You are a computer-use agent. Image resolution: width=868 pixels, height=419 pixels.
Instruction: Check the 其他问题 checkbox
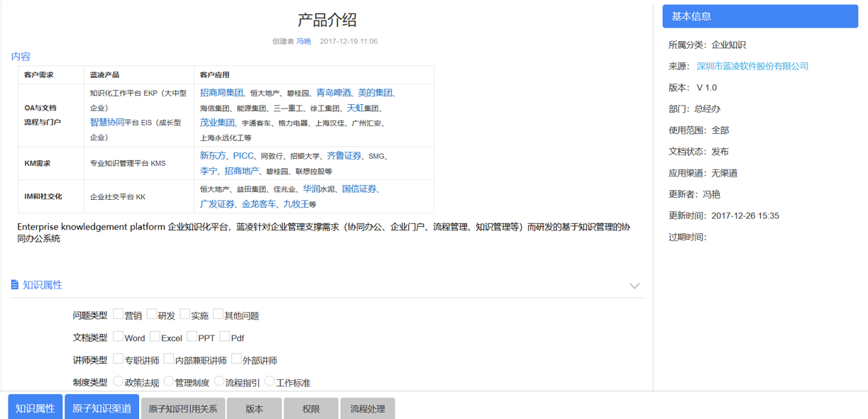(218, 314)
